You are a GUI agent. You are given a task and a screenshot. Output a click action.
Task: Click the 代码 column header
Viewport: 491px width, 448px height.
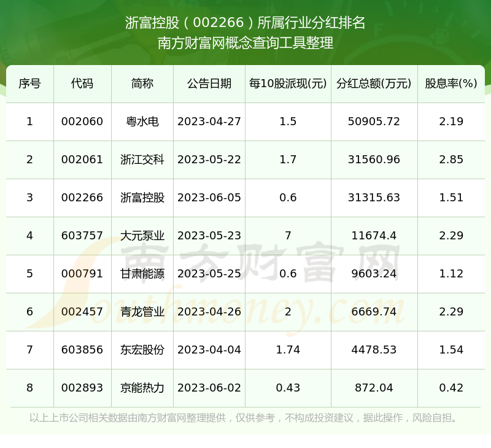tap(82, 83)
